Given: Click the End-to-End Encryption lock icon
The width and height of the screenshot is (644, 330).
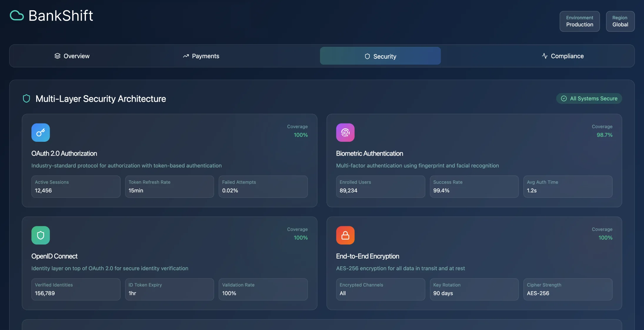Looking at the screenshot, I should (x=345, y=235).
